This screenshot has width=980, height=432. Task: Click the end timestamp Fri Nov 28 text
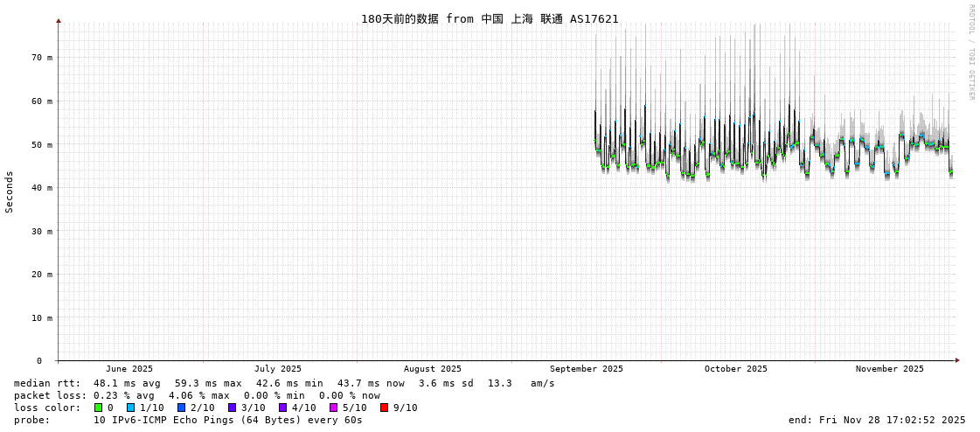point(877,420)
